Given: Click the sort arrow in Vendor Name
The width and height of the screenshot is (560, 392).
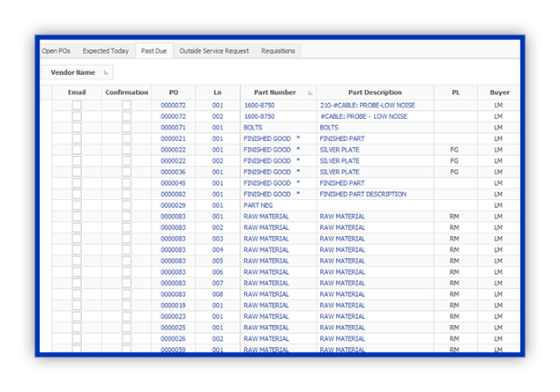Looking at the screenshot, I should 106,72.
